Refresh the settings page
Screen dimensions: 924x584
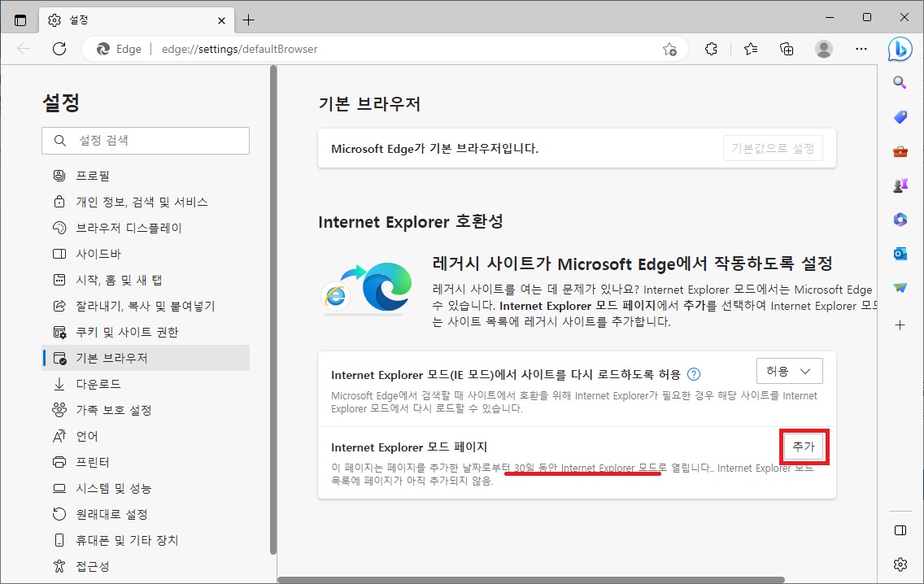click(x=59, y=49)
